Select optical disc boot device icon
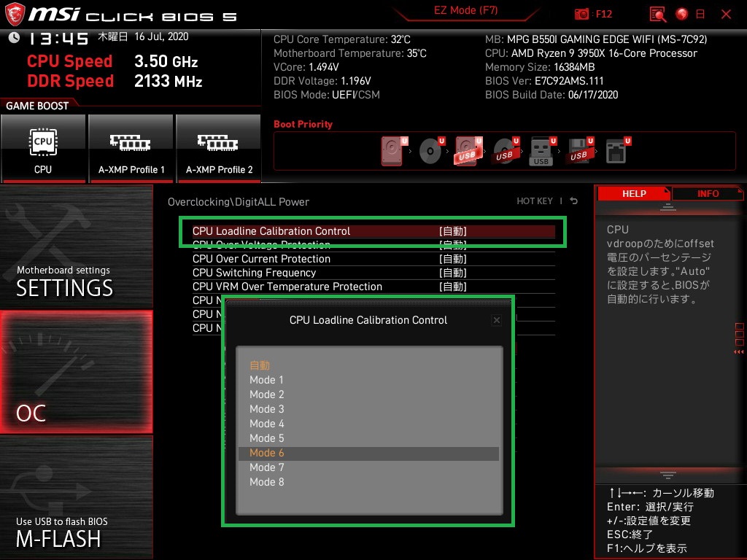747x560 pixels. click(431, 151)
